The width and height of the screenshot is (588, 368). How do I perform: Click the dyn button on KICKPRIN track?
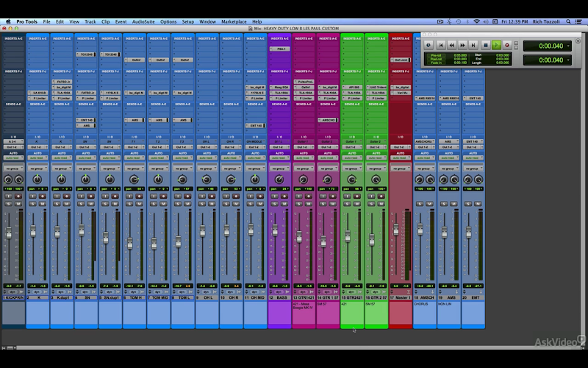pyautogui.click(x=13, y=291)
